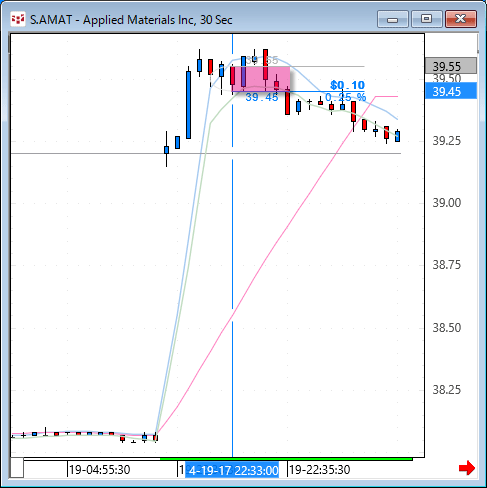
Task: Maximize the S.AMAT chart window
Action: pos(426,19)
